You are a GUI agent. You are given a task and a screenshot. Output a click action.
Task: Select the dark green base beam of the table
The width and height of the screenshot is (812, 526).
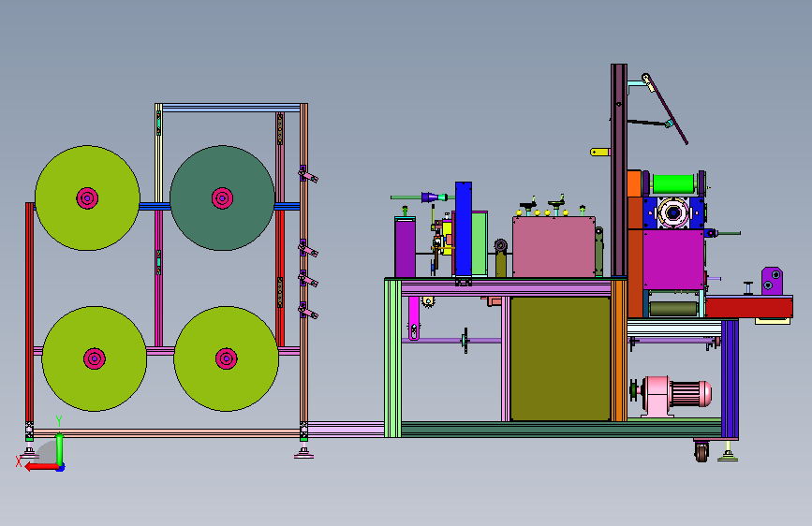coord(561,430)
